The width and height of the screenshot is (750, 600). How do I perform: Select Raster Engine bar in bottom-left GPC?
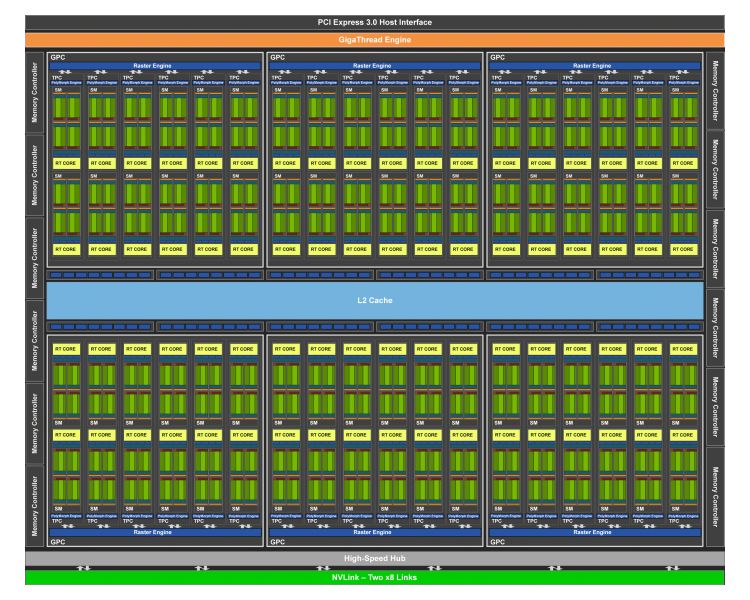[154, 532]
